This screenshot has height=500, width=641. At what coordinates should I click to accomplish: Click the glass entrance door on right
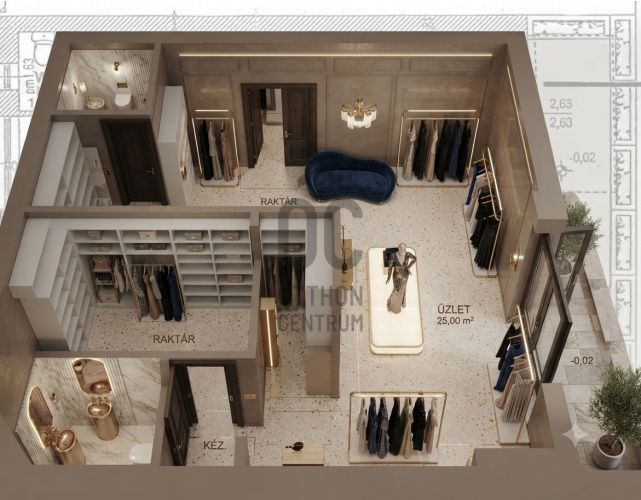(546, 309)
